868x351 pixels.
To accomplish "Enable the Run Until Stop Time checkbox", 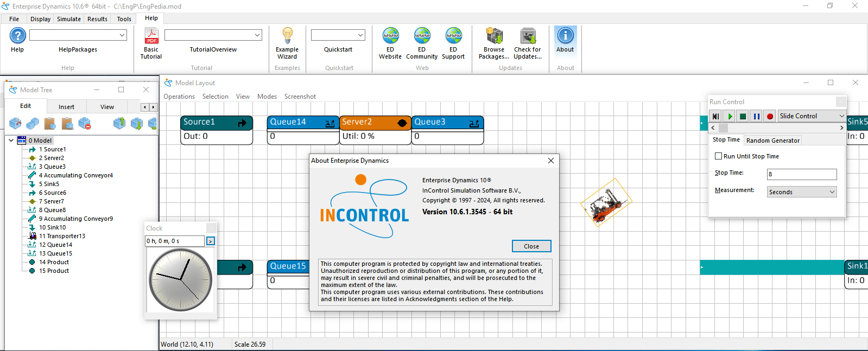I will 718,156.
